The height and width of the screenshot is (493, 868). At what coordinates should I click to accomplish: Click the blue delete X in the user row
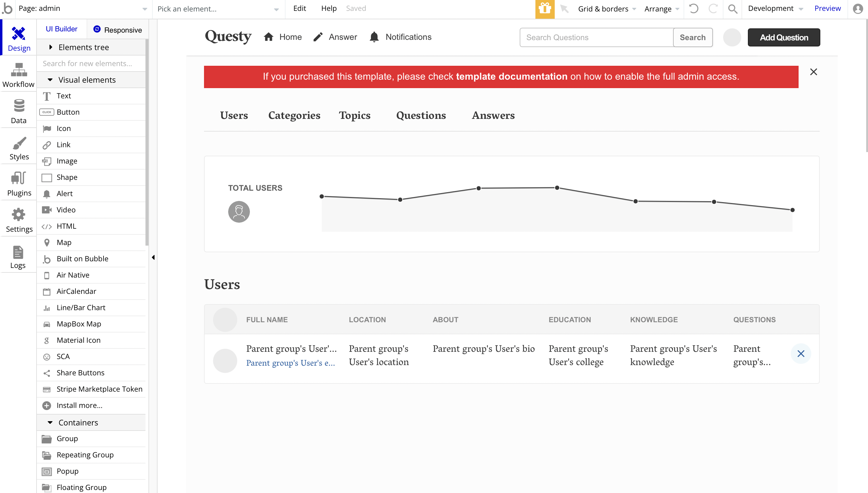(x=801, y=354)
